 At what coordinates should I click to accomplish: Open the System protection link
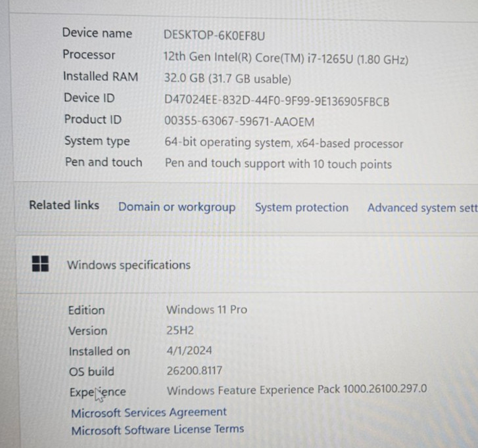click(302, 208)
